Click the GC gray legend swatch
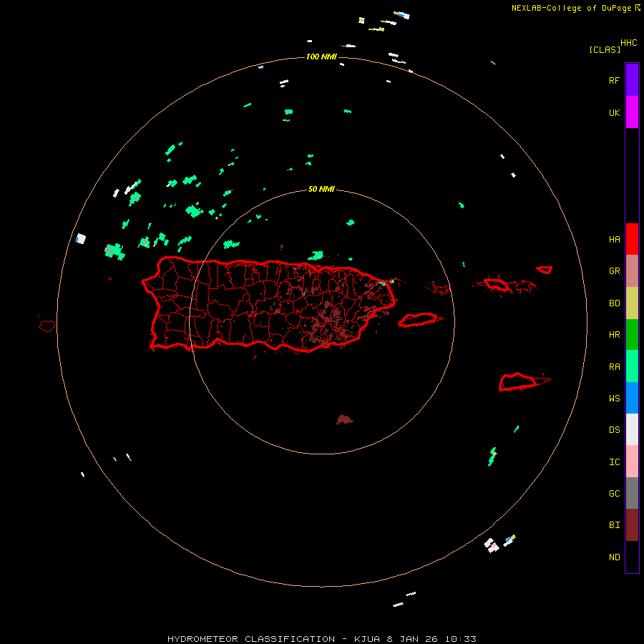The image size is (644, 644). pyautogui.click(x=632, y=493)
